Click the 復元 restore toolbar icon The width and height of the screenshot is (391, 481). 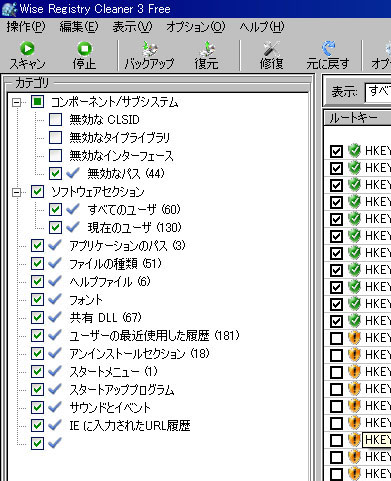[x=207, y=56]
